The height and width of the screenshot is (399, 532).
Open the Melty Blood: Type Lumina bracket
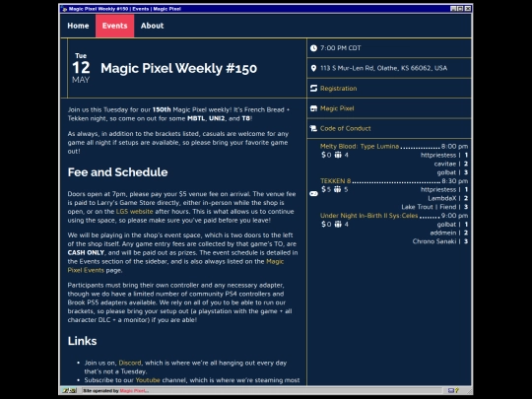360,147
